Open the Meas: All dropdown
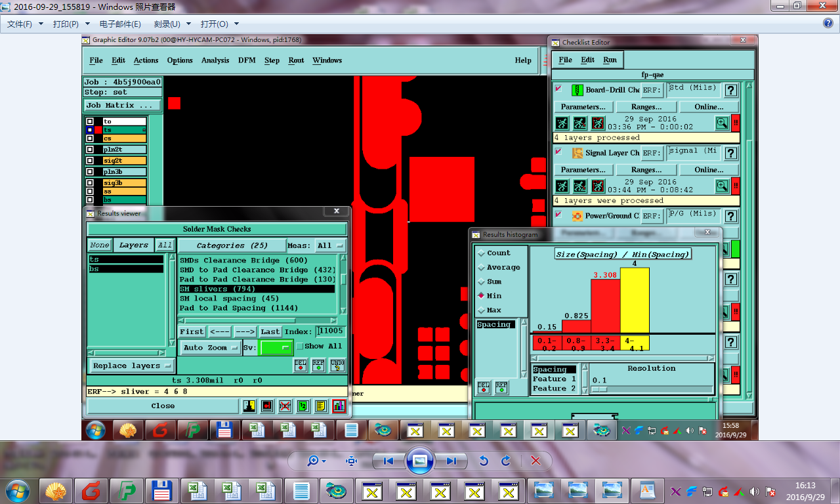840x504 pixels. pyautogui.click(x=330, y=245)
